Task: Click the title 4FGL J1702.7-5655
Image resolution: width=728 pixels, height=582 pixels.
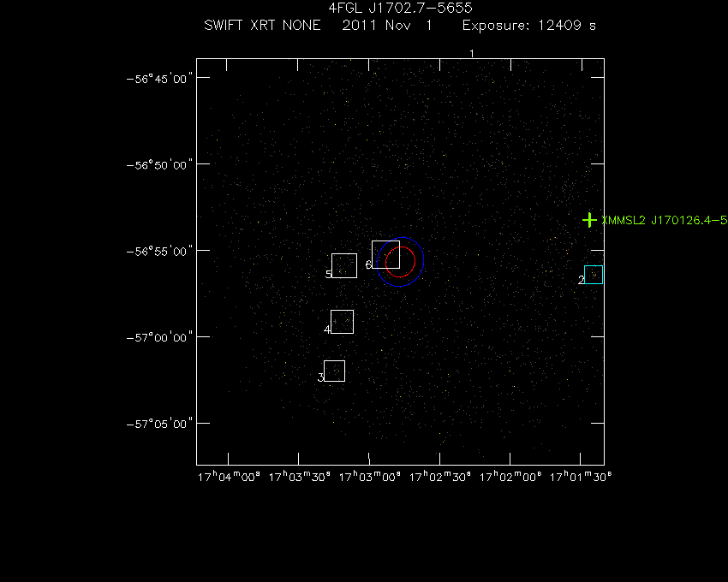Action: click(x=400, y=8)
